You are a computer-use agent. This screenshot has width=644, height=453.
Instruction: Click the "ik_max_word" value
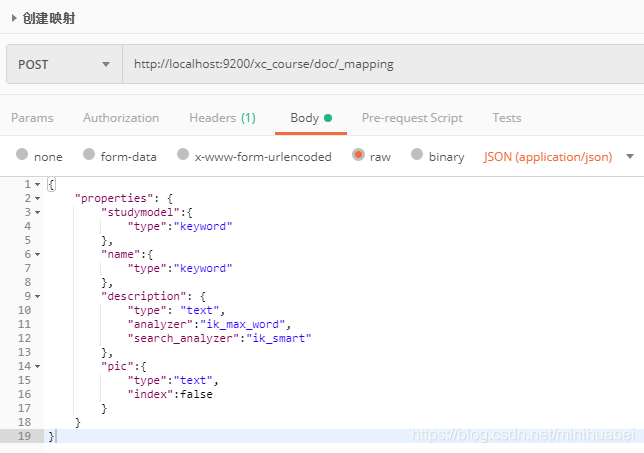pos(242,324)
